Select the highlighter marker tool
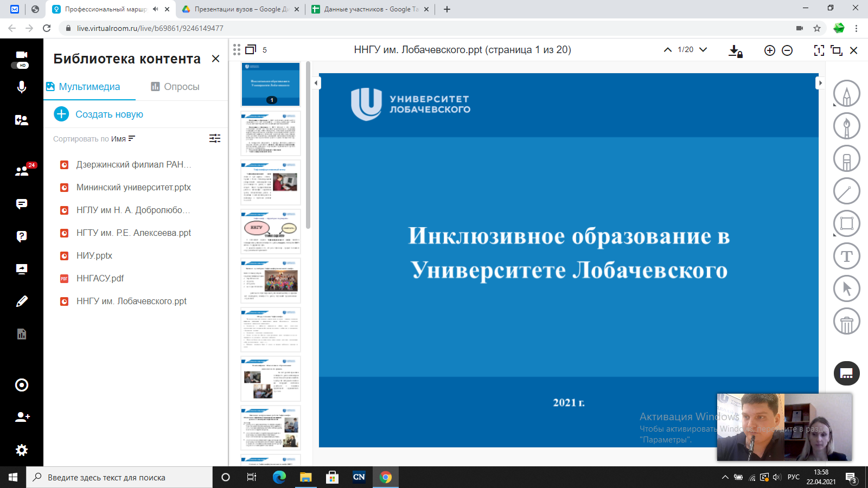The image size is (868, 488). coord(847,158)
